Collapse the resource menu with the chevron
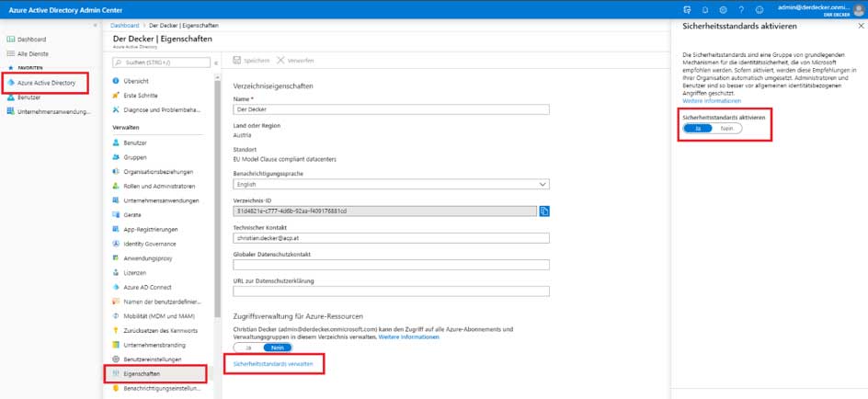Image resolution: width=868 pixels, height=399 pixels. (216, 63)
